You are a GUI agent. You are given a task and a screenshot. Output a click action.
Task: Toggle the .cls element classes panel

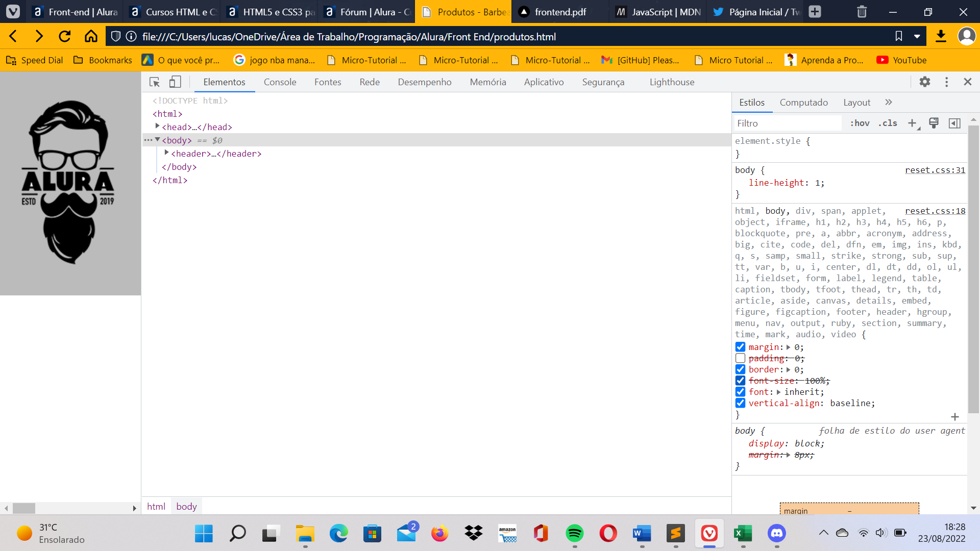coord(888,123)
